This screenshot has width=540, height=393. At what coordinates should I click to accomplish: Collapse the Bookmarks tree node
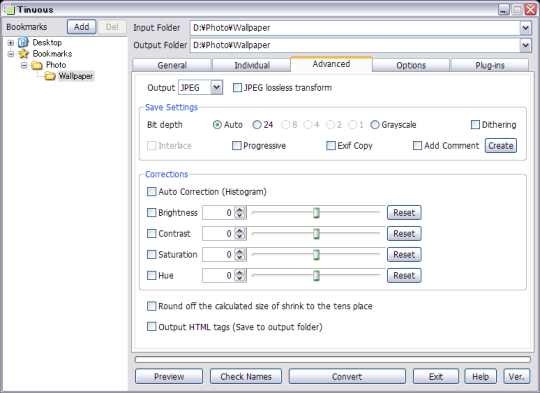[11, 54]
